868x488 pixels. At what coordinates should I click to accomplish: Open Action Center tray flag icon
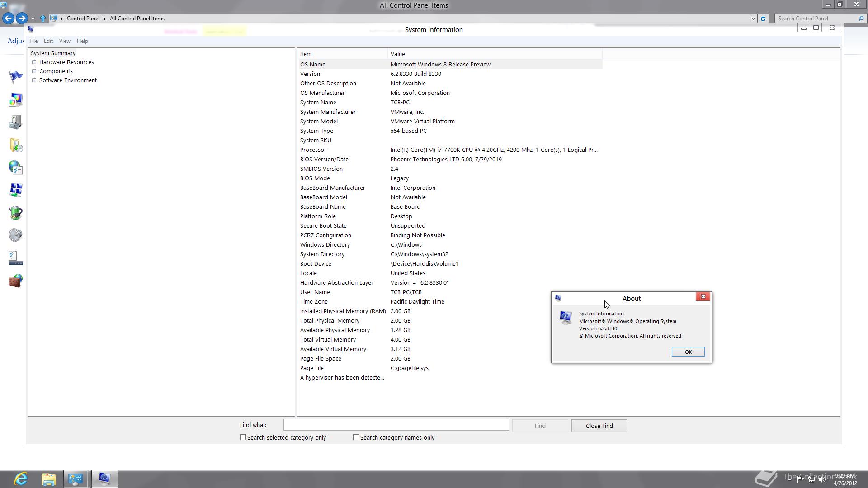click(x=801, y=479)
